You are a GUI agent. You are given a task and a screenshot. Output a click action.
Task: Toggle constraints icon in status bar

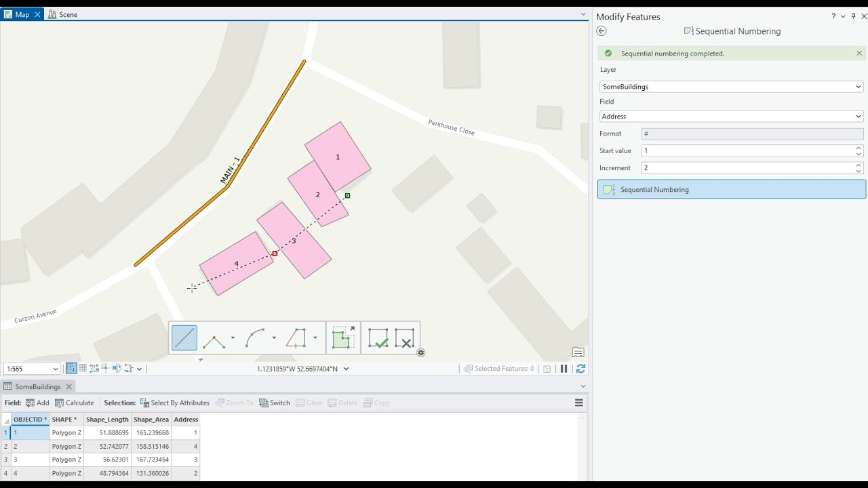(x=94, y=369)
